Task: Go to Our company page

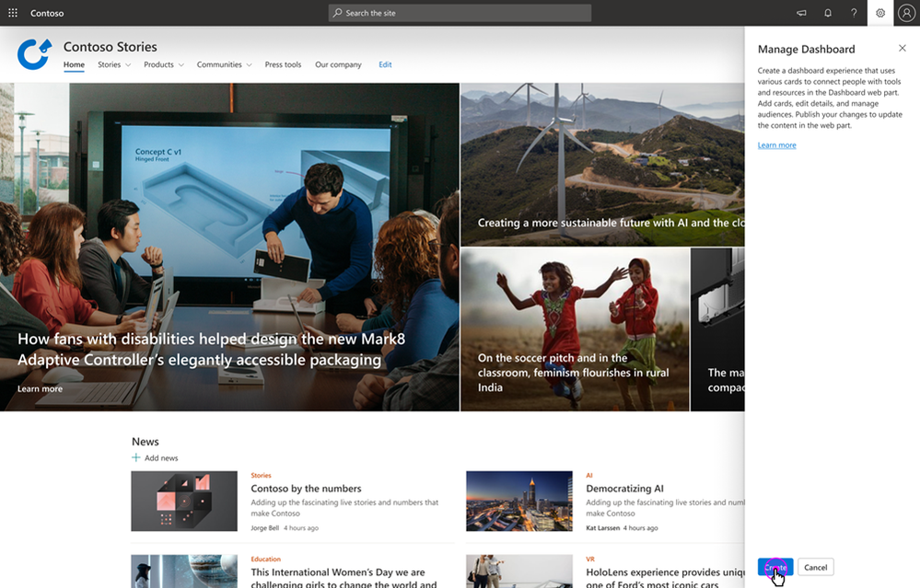Action: (338, 64)
